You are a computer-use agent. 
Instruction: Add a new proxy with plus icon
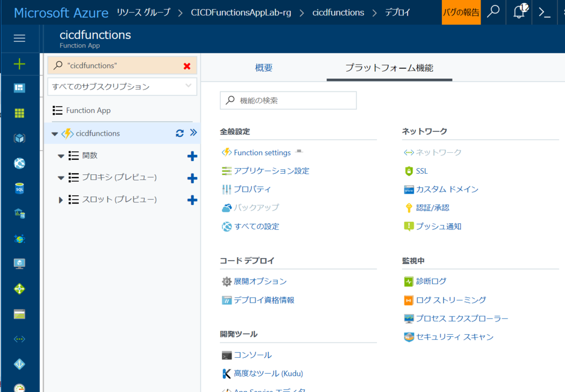(192, 178)
